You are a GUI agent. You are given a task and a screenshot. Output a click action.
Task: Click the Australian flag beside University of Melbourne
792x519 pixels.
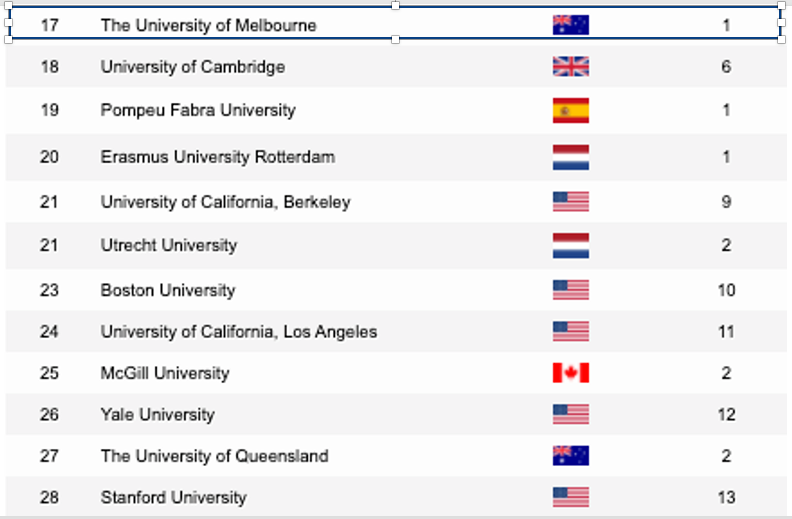571,25
